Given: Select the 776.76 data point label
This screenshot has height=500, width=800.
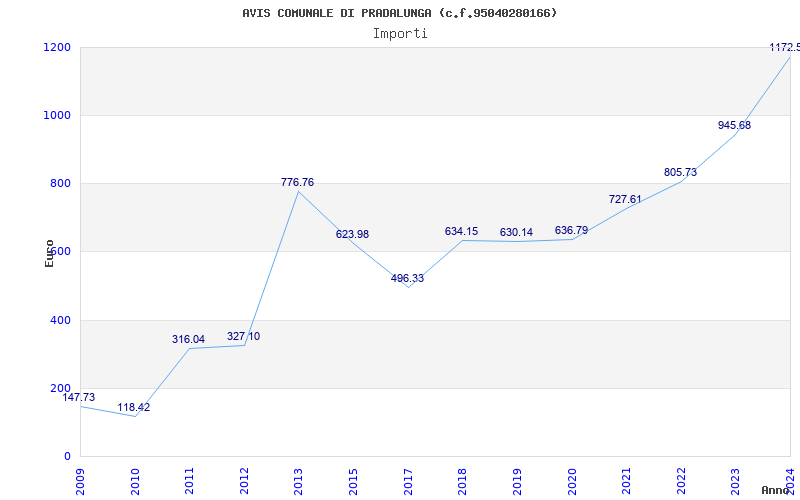Looking at the screenshot, I should coord(298,182).
